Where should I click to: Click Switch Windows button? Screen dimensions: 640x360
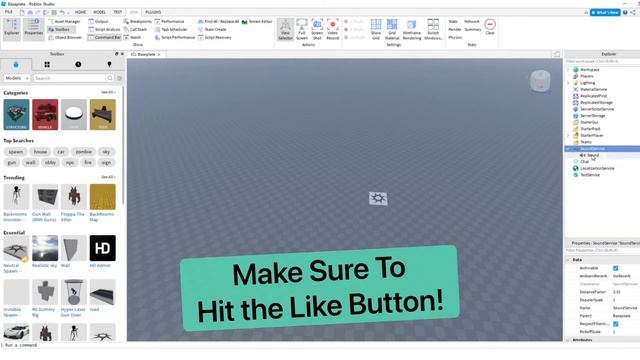click(x=433, y=29)
